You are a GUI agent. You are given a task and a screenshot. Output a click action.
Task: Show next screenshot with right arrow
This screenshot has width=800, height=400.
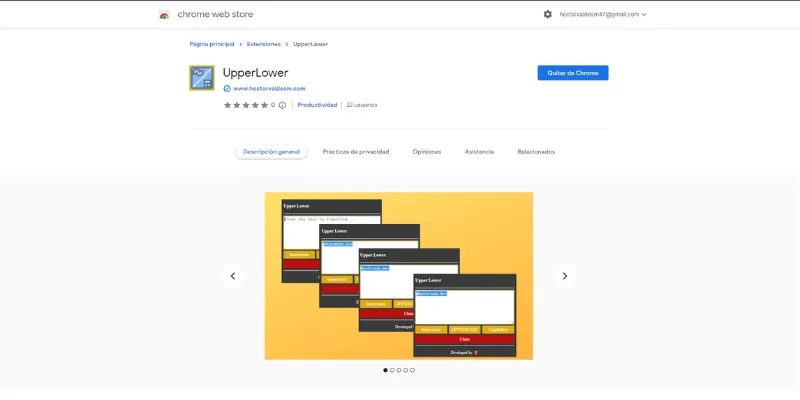tap(564, 276)
